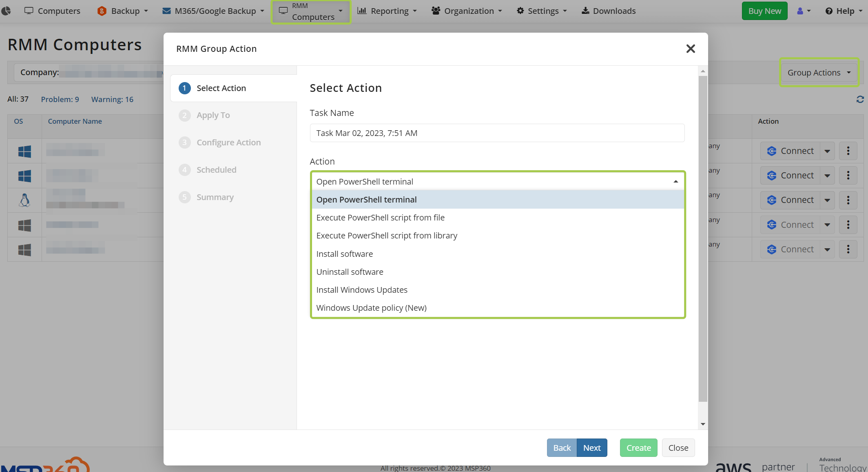868x472 pixels.
Task: Close the RMM Group Action dialog with X
Action: [x=690, y=49]
